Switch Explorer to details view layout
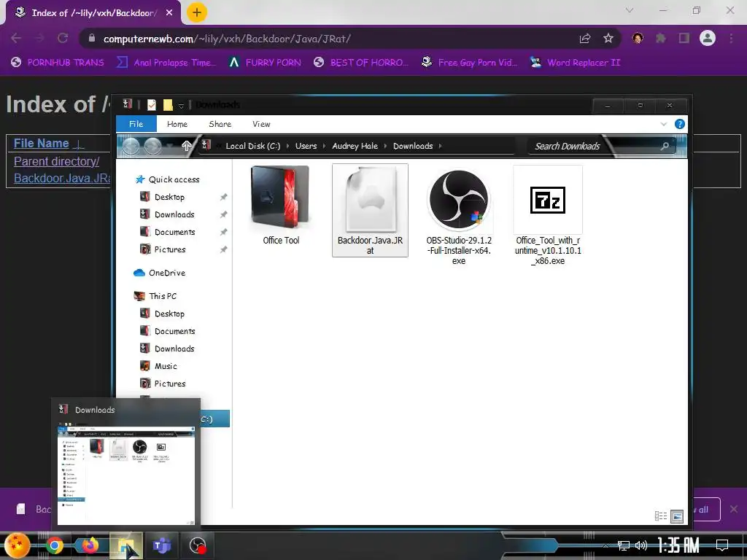This screenshot has width=747, height=560. click(x=661, y=516)
